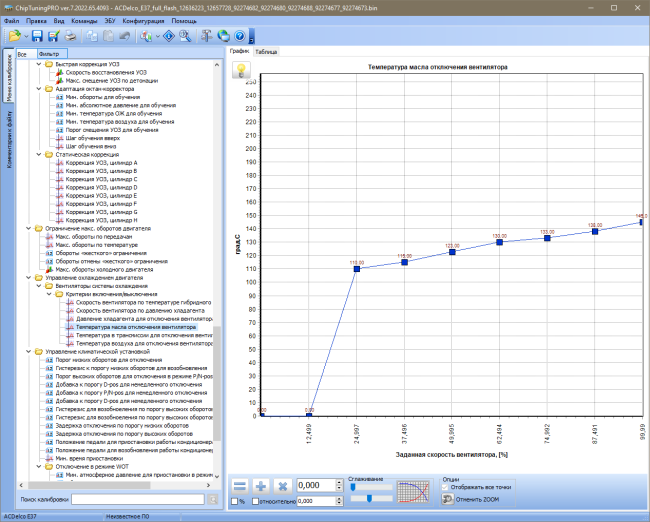Open file with the folder icon

pyautogui.click(x=15, y=36)
